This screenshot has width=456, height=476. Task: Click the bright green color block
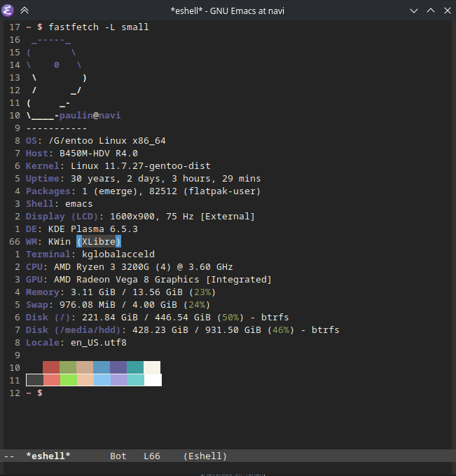point(69,380)
